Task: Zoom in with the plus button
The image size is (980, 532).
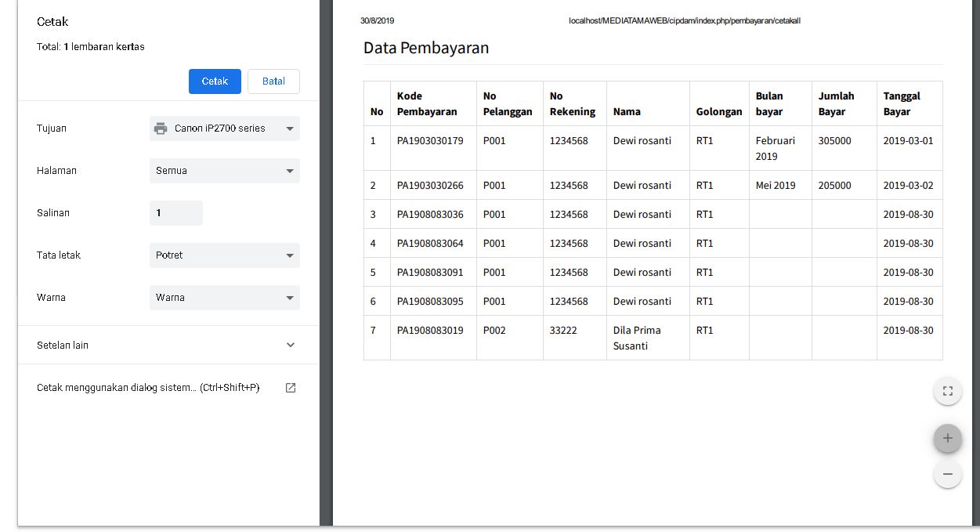Action: click(948, 438)
